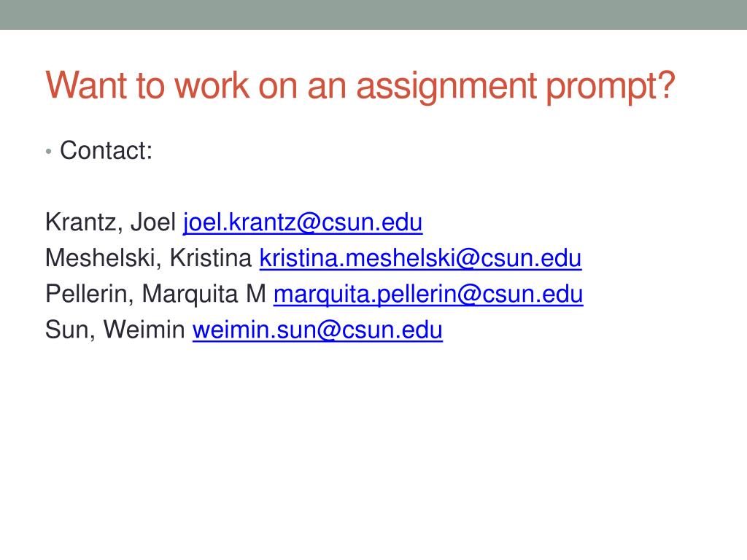The image size is (747, 560).
Task: Open the joel.krantz@csun.edu email link
Action: 303,222
